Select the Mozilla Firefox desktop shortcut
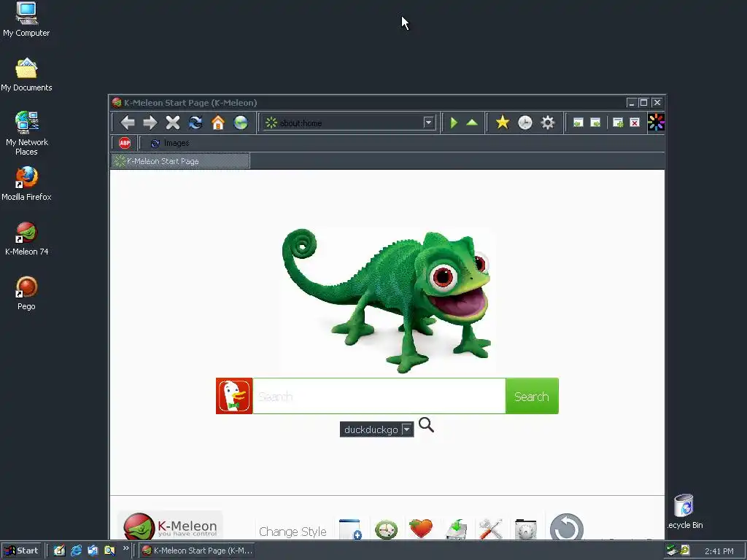 pyautogui.click(x=26, y=184)
